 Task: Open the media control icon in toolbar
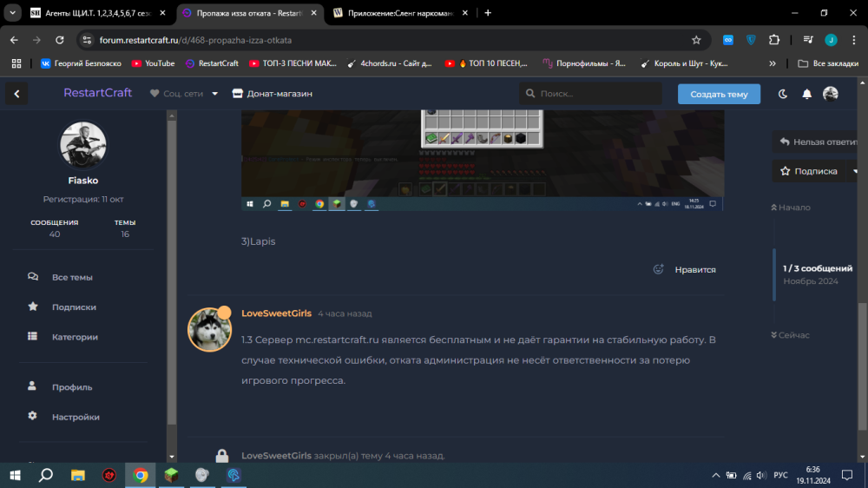[x=808, y=40]
